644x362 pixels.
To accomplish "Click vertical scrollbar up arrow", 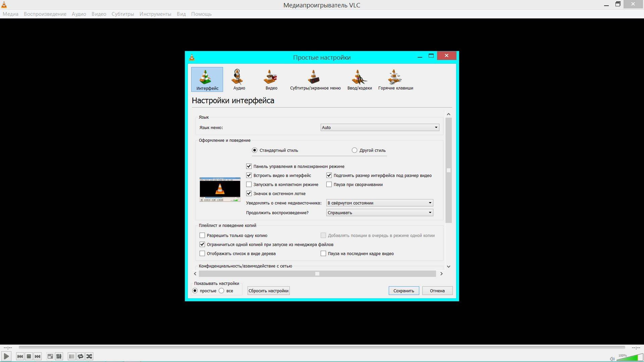I will tap(448, 114).
